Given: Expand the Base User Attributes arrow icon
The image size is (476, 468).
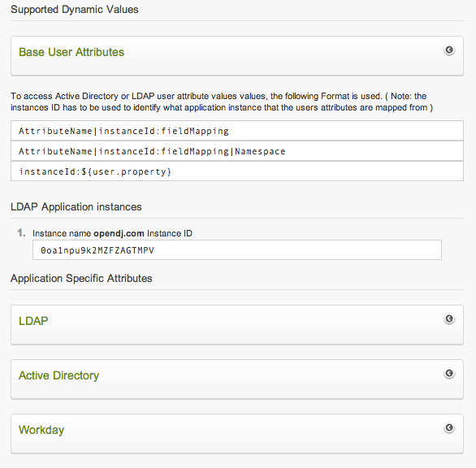Looking at the screenshot, I should coord(449,50).
